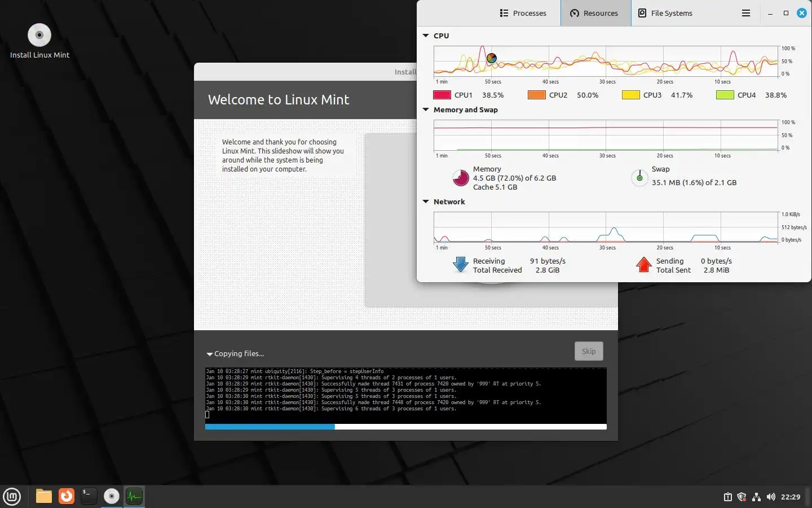This screenshot has width=812, height=508.
Task: Click the Total Received 2.8 GiB value
Action: pyautogui.click(x=548, y=270)
